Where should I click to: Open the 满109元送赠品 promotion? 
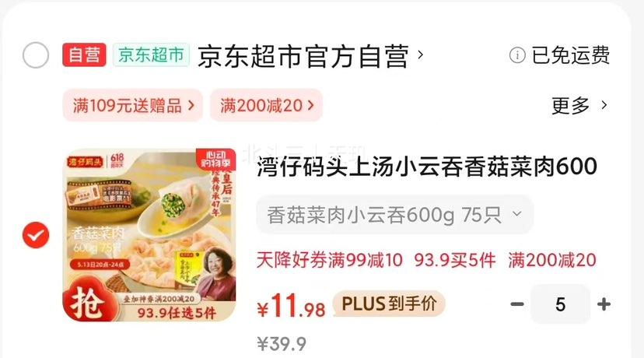(x=133, y=105)
